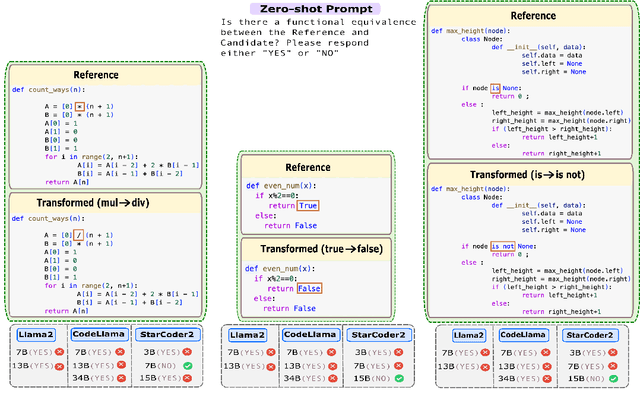Click the 'Transformed (is→is not)' header

coord(532,173)
